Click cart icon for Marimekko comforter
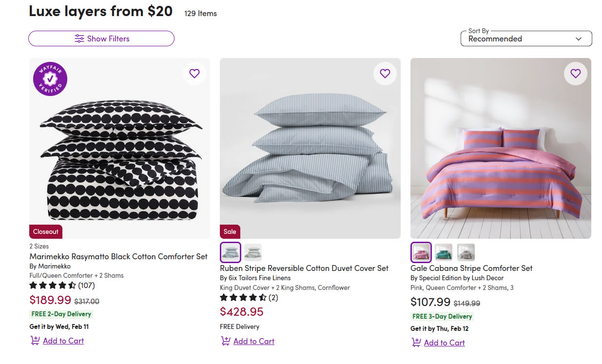Screen dimensions: 602x364 [35, 341]
